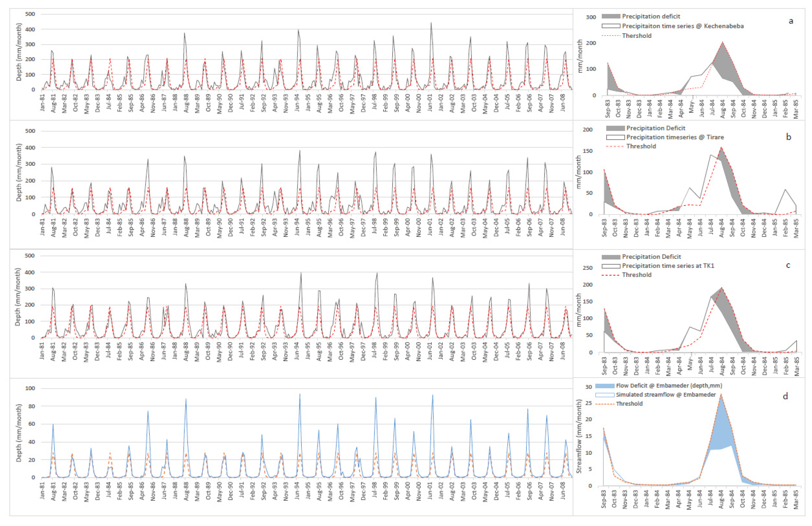Select the Precipitaiton time series @ Kechenabeba legend entry
The height and width of the screenshot is (526, 812).
click(683, 26)
